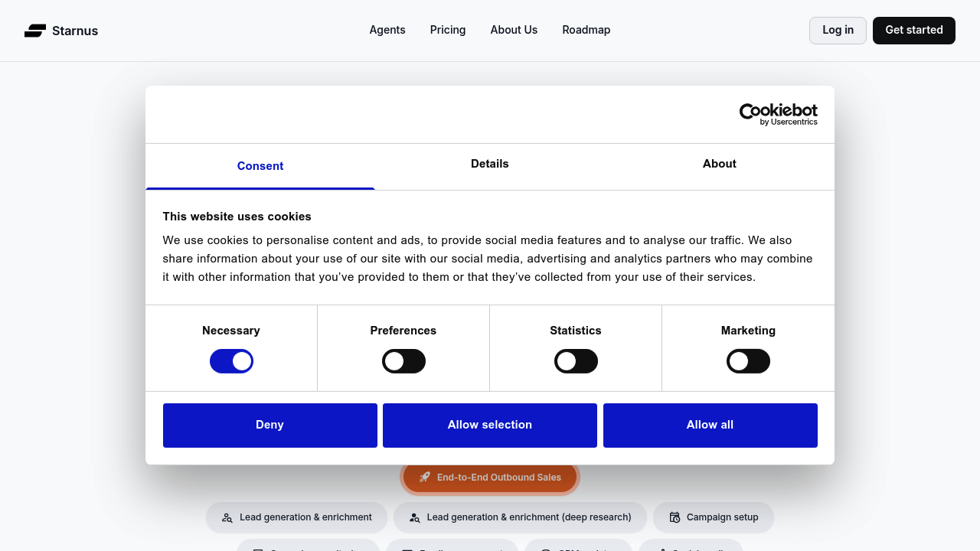Click the Allow all button
Image resolution: width=980 pixels, height=551 pixels.
710,425
